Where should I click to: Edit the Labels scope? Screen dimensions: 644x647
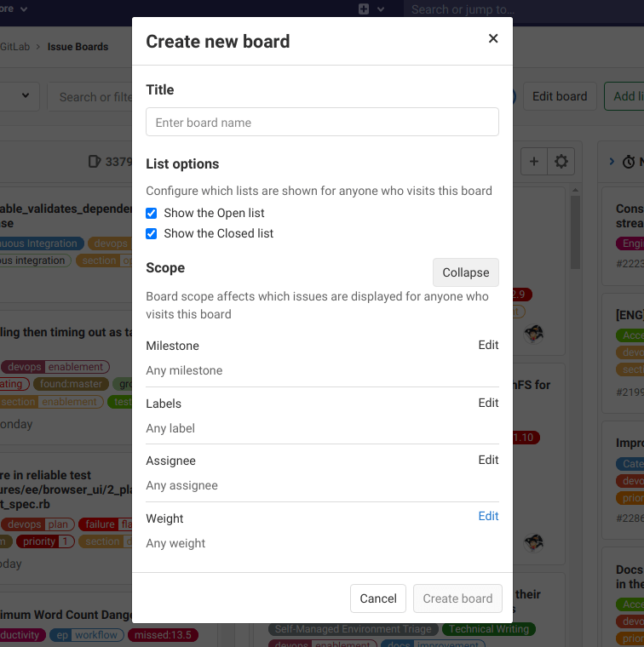488,403
